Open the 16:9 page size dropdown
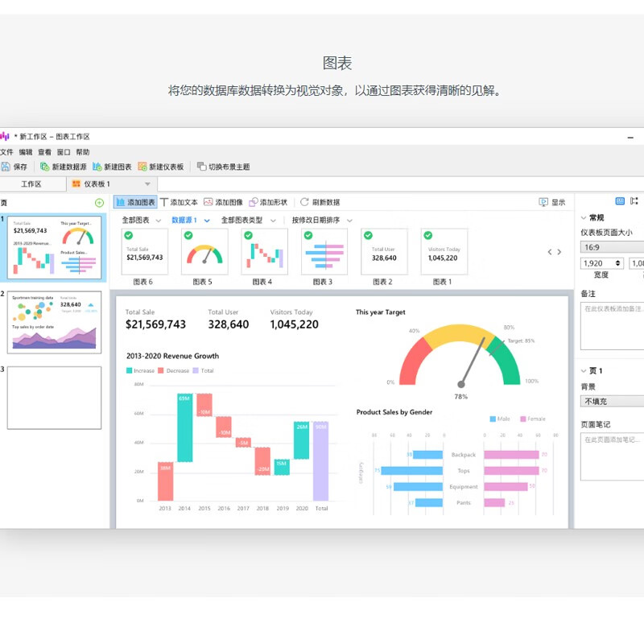Screen dimensions: 644x644 612,247
